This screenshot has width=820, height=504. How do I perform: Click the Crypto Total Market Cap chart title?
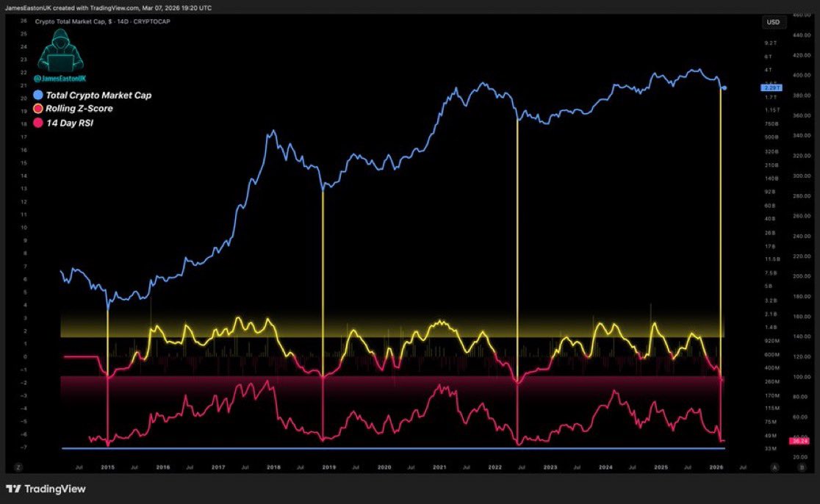[x=103, y=21]
